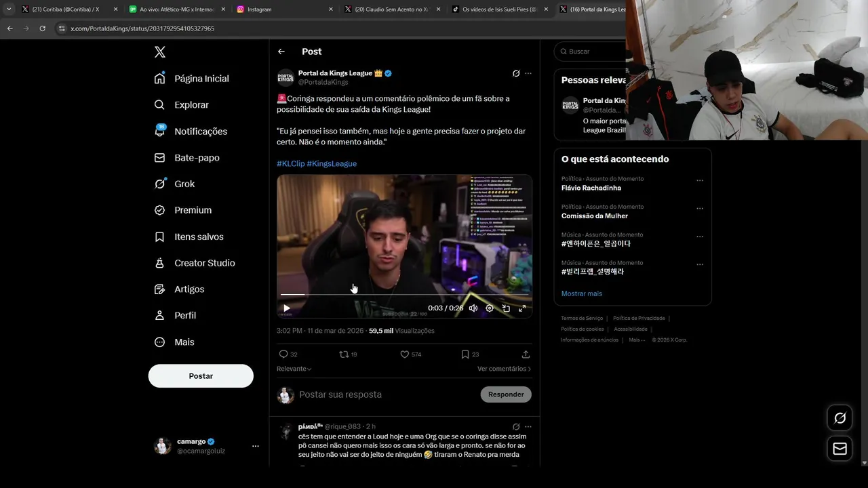
Task: Close the Instagram browser tab
Action: (331, 9)
